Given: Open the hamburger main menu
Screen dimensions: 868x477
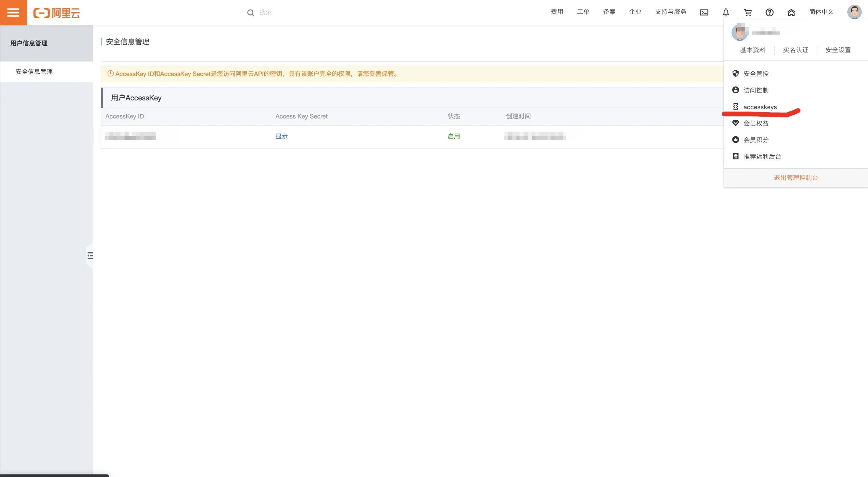Looking at the screenshot, I should [x=13, y=12].
